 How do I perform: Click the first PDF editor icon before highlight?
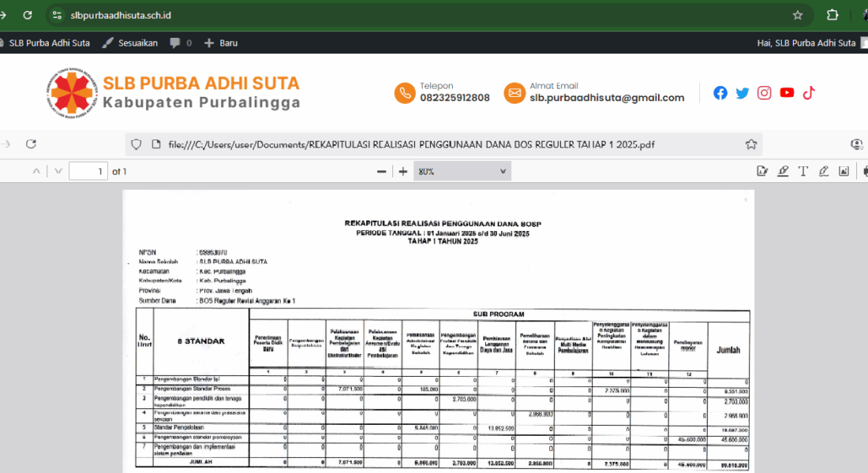[x=762, y=172]
